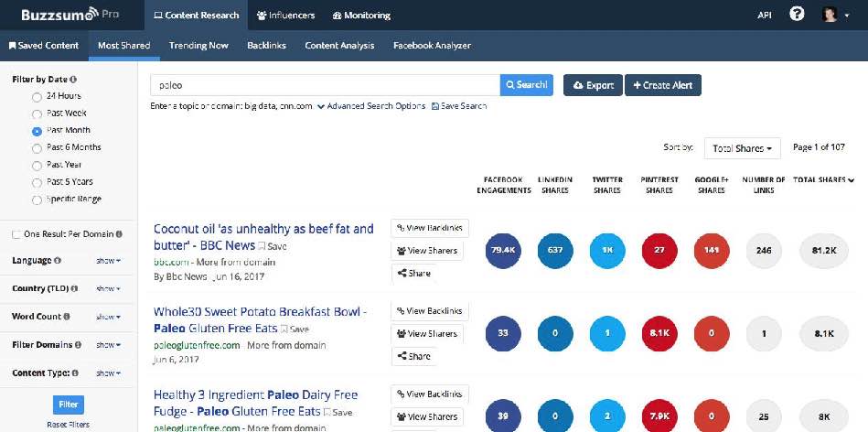Click the Filter by Date info icon

73,80
